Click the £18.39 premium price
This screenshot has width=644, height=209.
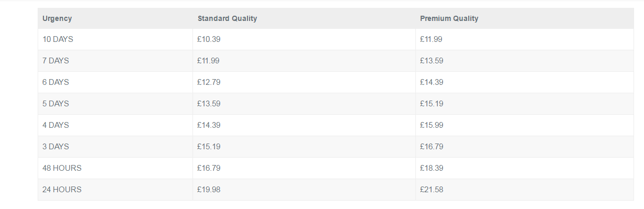(432, 168)
